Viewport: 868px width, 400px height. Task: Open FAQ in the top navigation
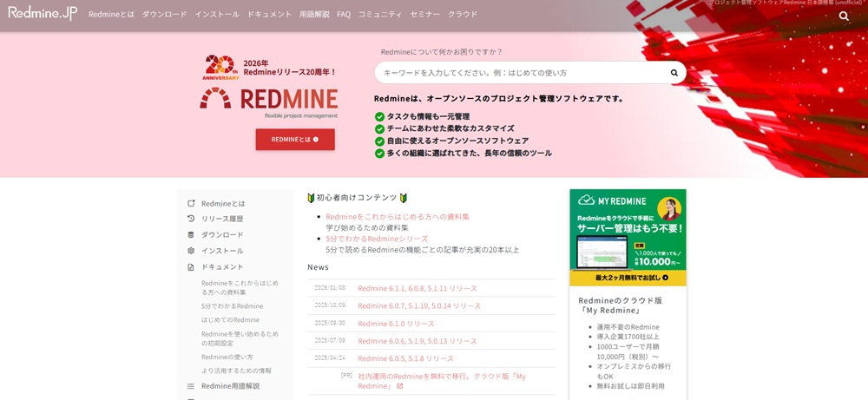coord(344,15)
